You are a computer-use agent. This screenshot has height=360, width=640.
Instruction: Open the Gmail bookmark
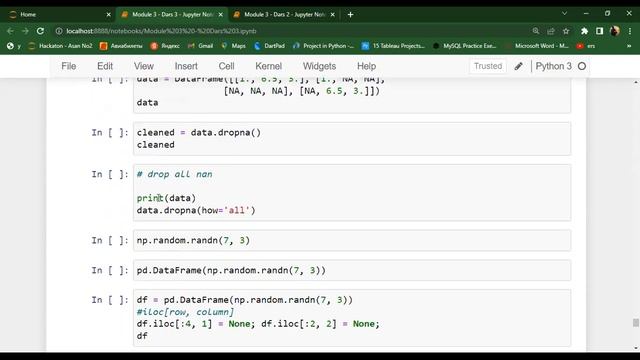[x=200, y=46]
